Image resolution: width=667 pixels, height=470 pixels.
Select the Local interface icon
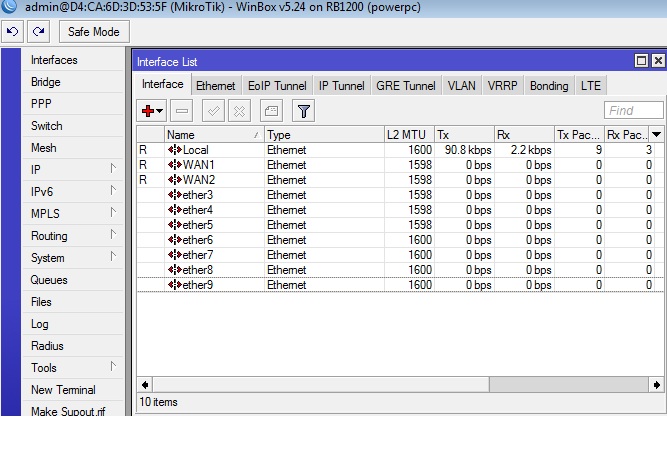tap(174, 150)
